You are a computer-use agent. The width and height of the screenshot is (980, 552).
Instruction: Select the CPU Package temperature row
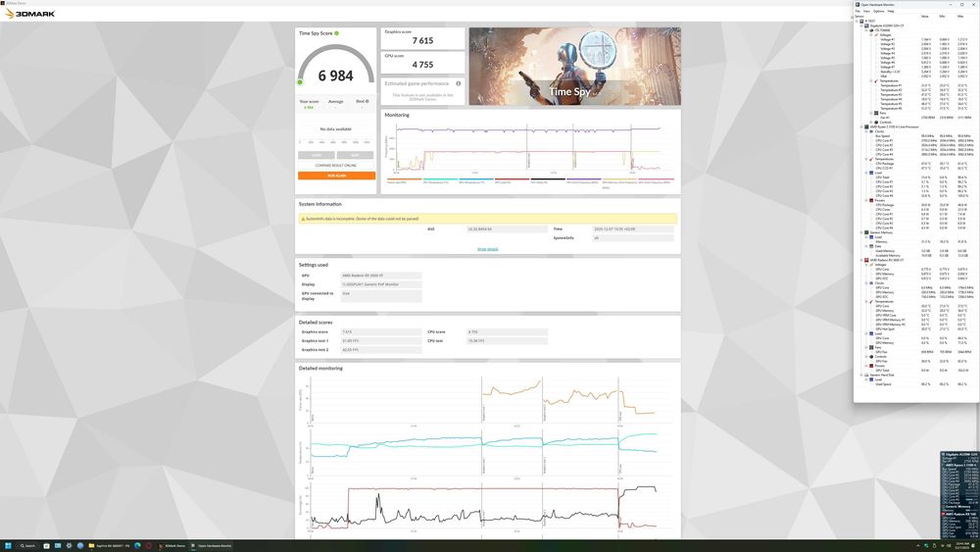916,164
